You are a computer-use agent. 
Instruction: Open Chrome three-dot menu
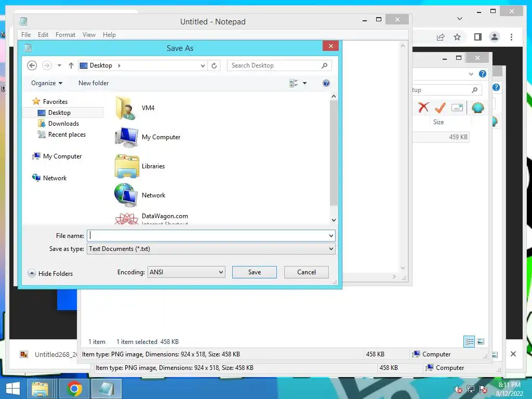(511, 37)
